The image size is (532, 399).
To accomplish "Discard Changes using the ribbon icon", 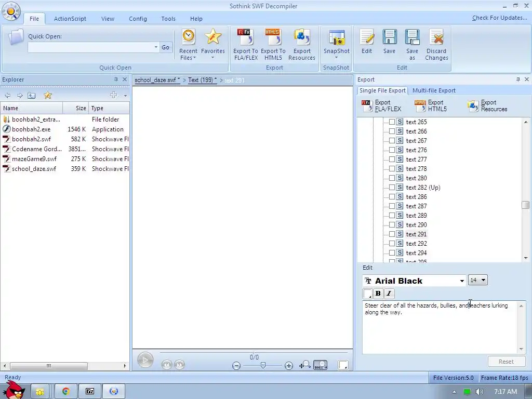I will 436,45.
